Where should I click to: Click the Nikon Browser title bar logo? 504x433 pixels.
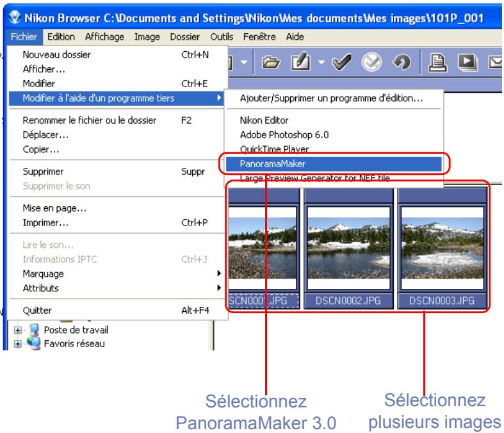tap(15, 17)
